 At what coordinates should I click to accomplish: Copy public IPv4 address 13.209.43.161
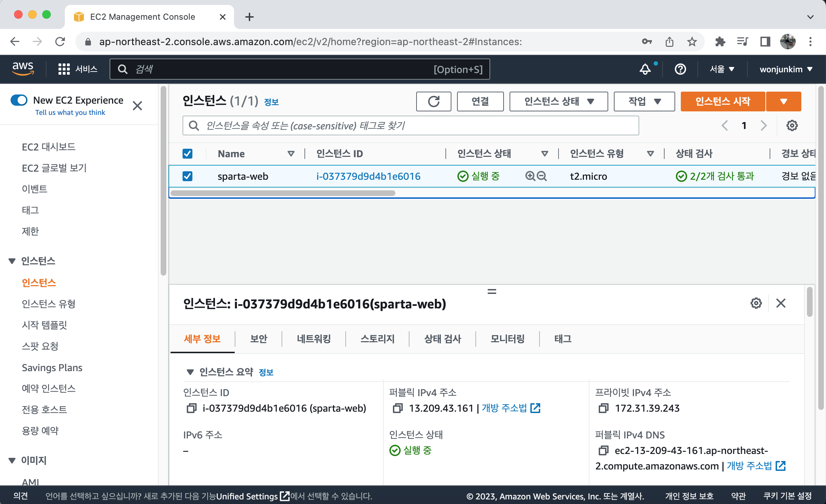(x=397, y=408)
